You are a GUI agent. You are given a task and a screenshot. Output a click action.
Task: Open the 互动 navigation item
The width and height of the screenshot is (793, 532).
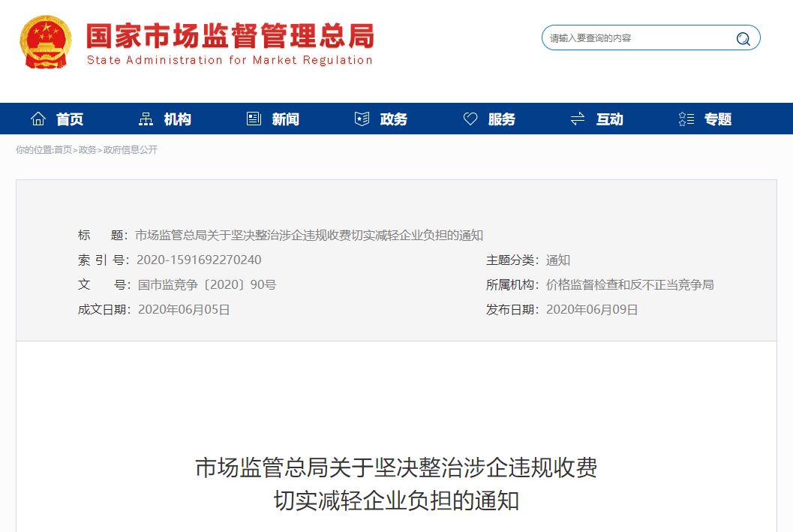point(609,119)
